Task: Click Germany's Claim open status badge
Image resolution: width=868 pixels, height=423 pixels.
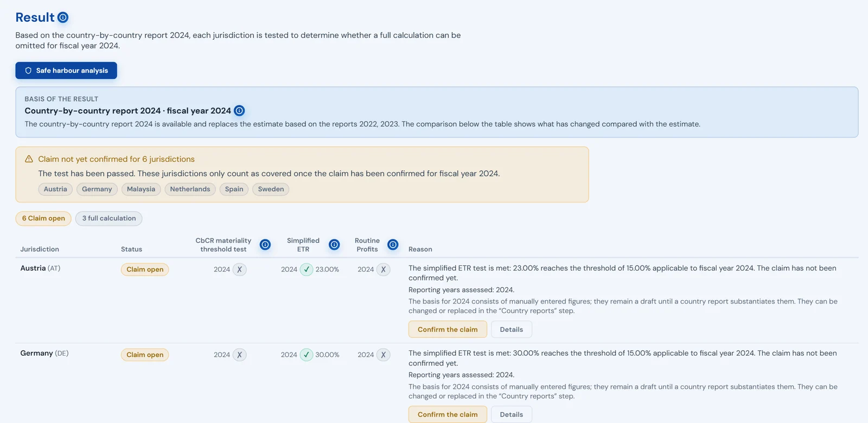Action: 145,355
